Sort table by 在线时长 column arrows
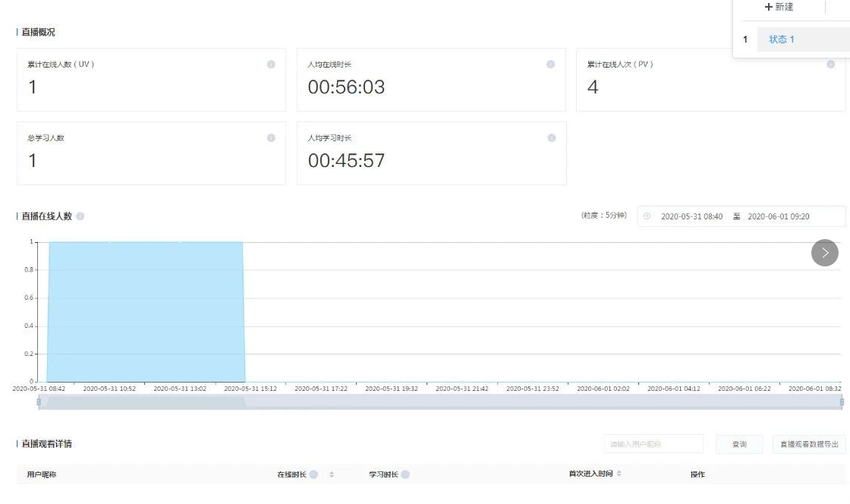This screenshot has height=504, width=850. (332, 474)
